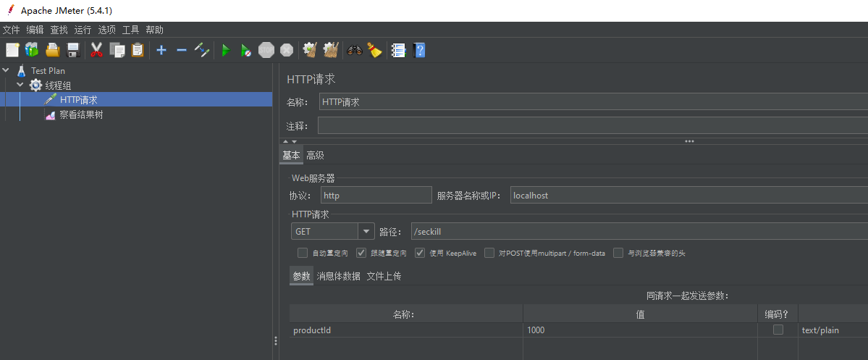Viewport: 868px width, 360px height.
Task: Click the 路径 field with /seckill
Action: (639, 231)
